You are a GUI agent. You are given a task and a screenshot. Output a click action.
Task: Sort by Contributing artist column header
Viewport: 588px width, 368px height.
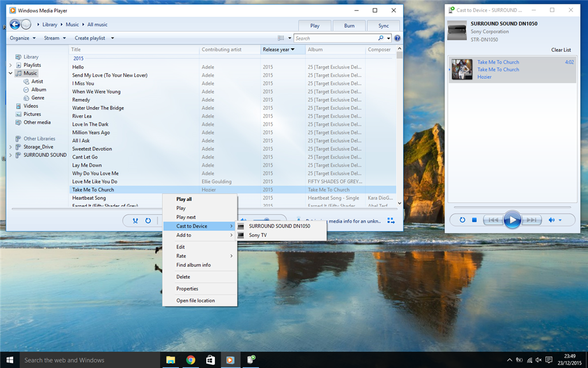[x=230, y=49]
